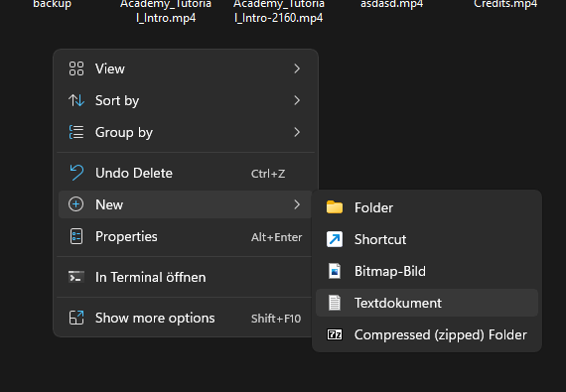Viewport: 566px width, 392px height.
Task: Click the terminal icon
Action: click(76, 277)
